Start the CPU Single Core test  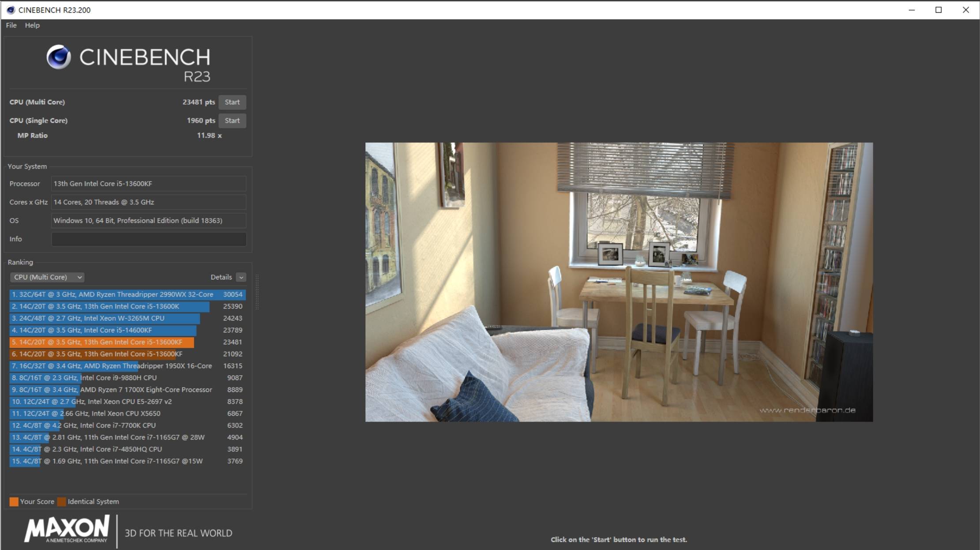pyautogui.click(x=232, y=121)
